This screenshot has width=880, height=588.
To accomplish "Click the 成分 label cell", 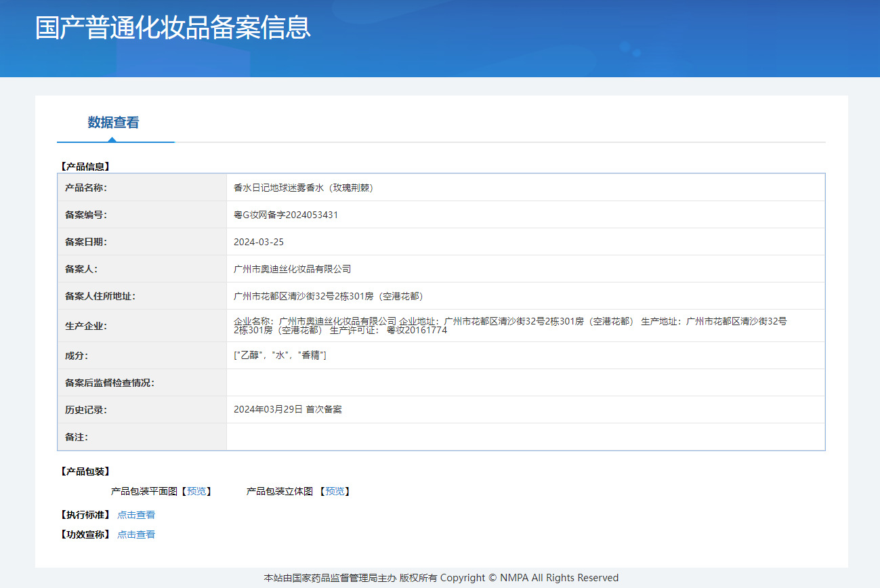I will coord(142,356).
